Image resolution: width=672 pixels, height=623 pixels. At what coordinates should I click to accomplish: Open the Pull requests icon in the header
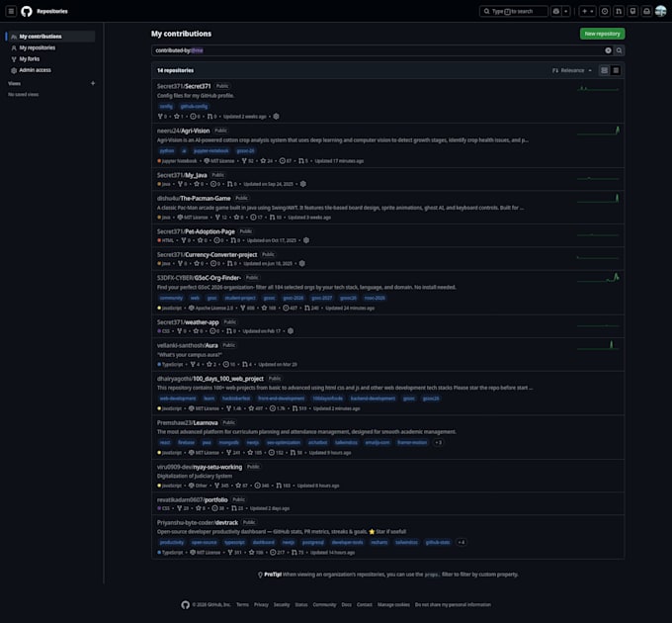pos(619,11)
